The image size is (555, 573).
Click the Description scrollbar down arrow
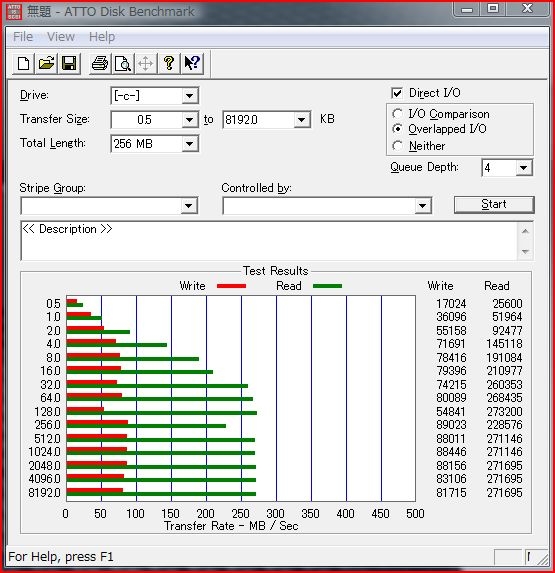[525, 251]
